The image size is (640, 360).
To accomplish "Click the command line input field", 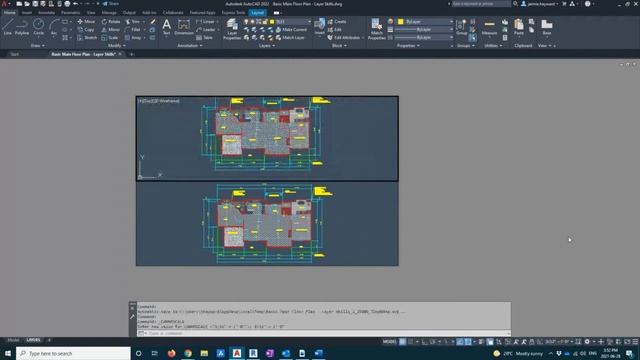I will click(324, 333).
